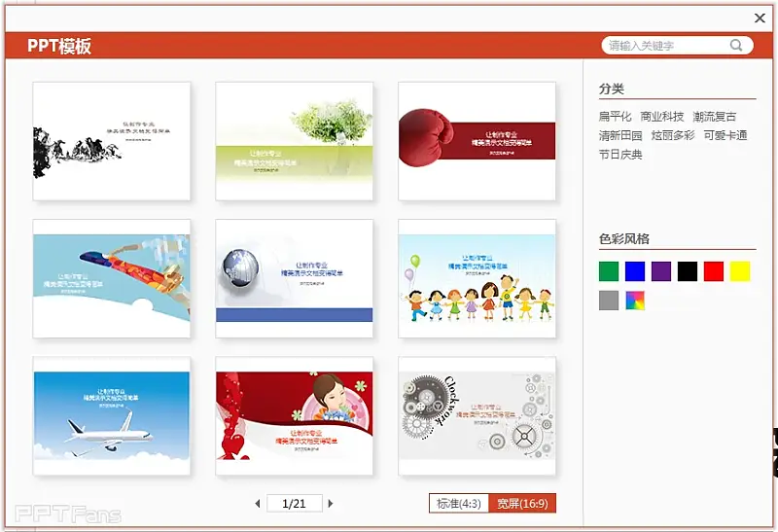Pick the purple color style swatch
778x532 pixels.
tap(661, 271)
